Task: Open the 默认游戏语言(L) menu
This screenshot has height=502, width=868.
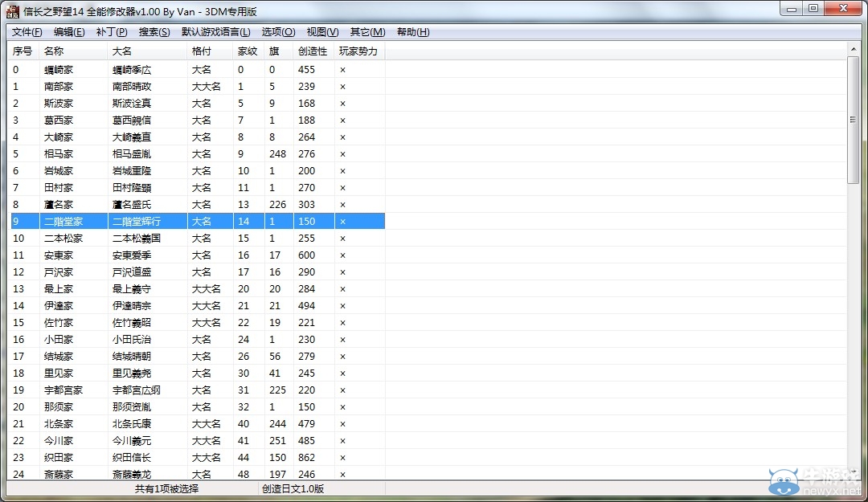Action: 216,32
